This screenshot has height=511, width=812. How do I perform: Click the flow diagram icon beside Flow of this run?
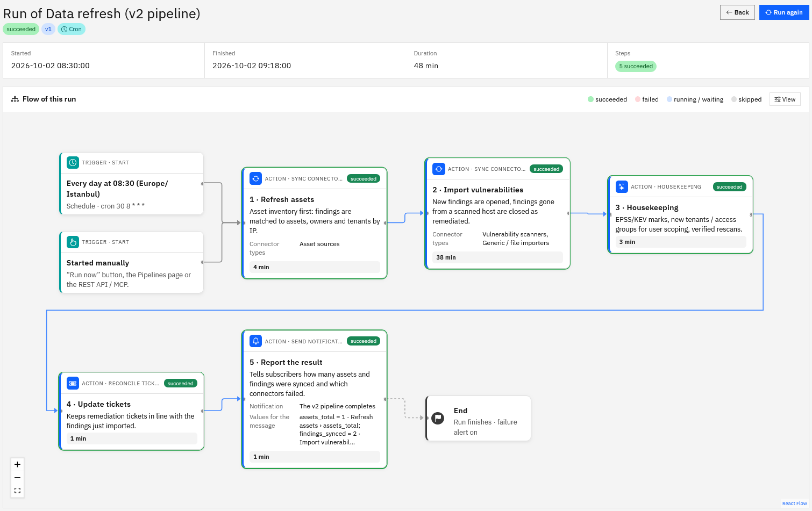pos(15,99)
